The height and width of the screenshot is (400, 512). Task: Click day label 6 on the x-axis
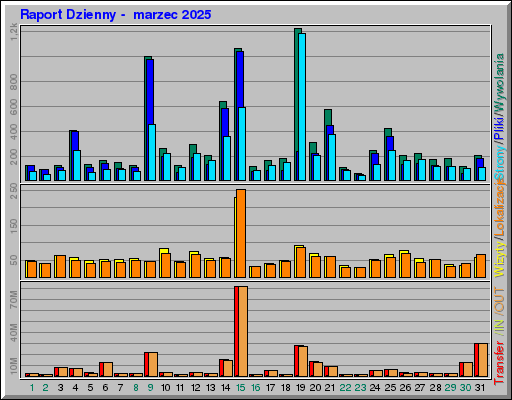(x=105, y=388)
